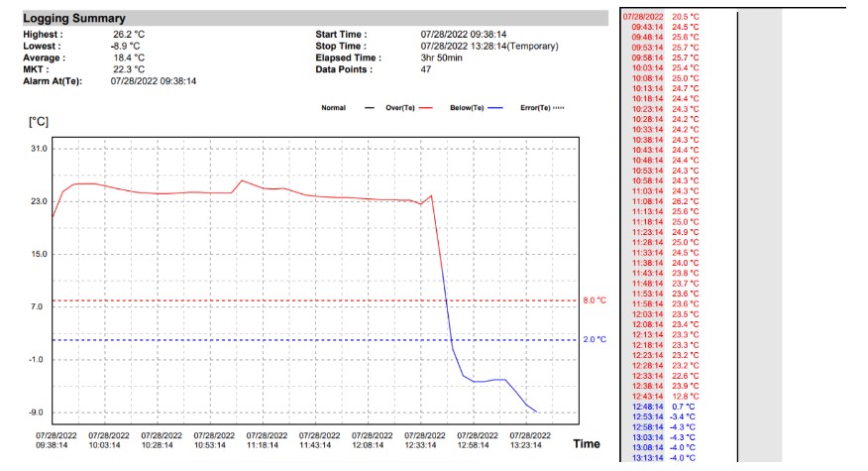The image size is (868, 471).
Task: Click the Data Points value 47
Action: (426, 69)
